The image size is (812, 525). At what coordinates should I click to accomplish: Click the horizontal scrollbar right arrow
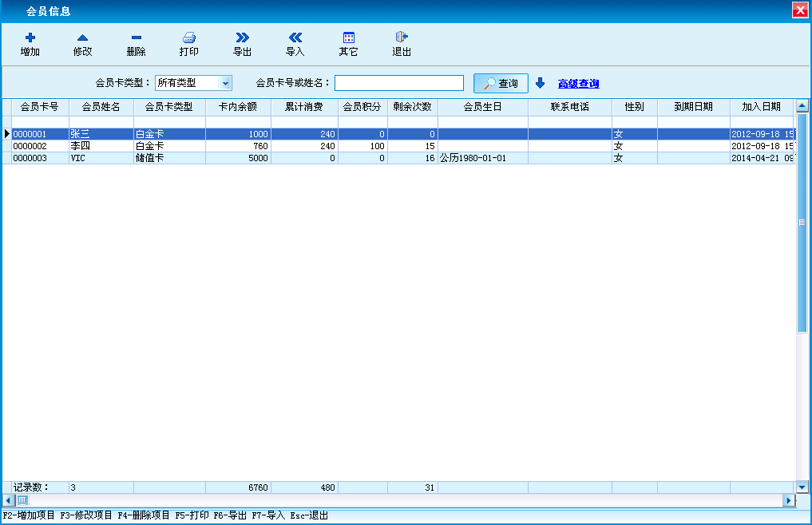(789, 500)
